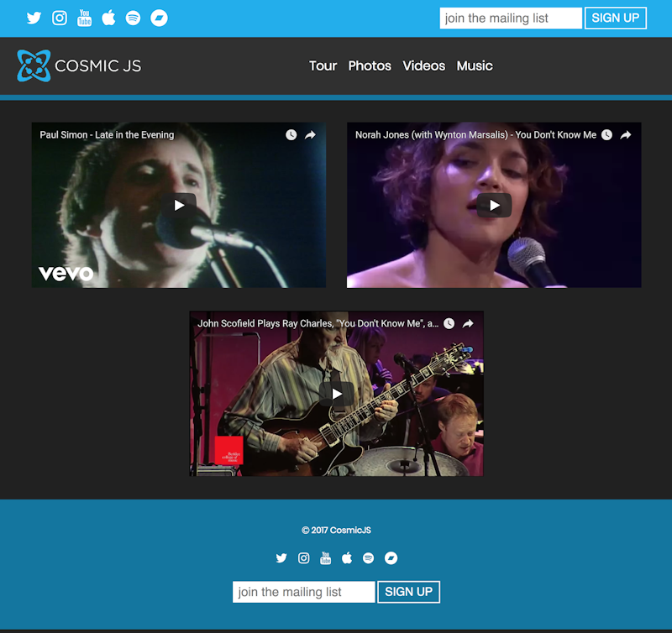Play the Norah Jones video
This screenshot has width=672, height=633.
[494, 205]
